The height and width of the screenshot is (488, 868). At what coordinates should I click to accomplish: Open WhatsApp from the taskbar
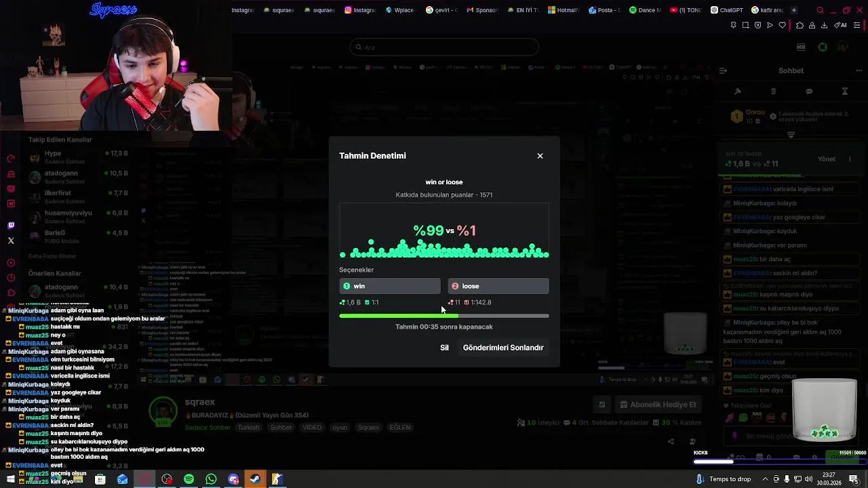click(x=211, y=479)
